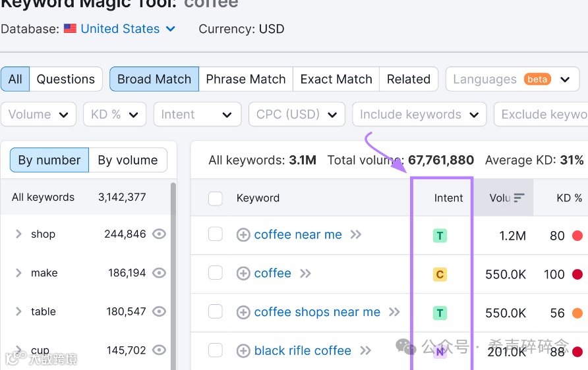Click the By volume button
Image resolution: width=588 pixels, height=370 pixels.
128,160
